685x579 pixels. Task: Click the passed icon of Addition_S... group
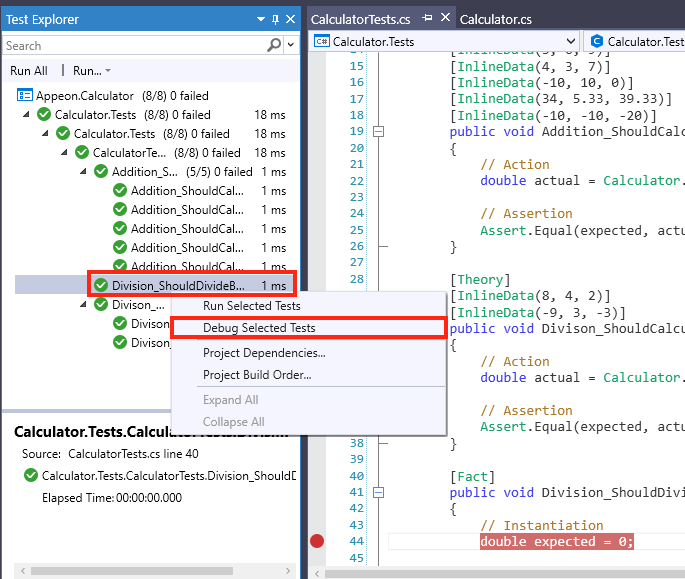point(101,171)
